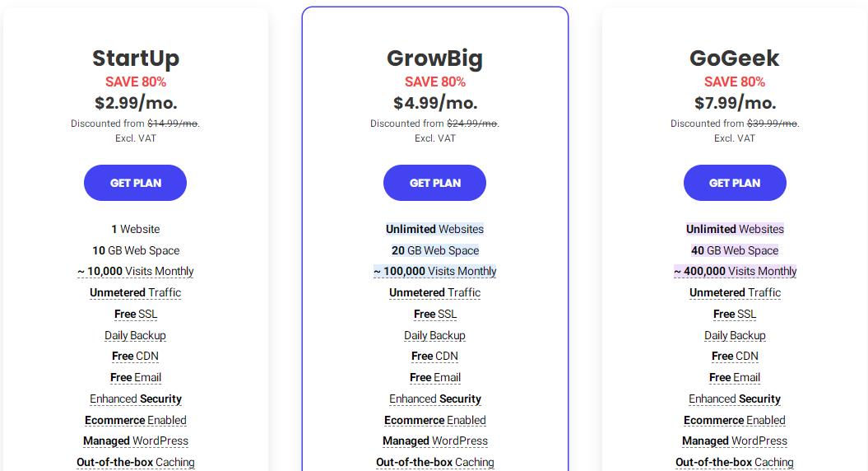Click "Free CDN" in the StartUp plan
Screen dimensions: 868x471
tap(136, 357)
